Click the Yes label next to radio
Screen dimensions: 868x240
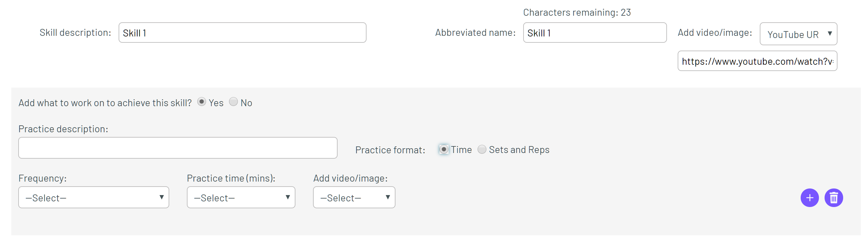216,103
